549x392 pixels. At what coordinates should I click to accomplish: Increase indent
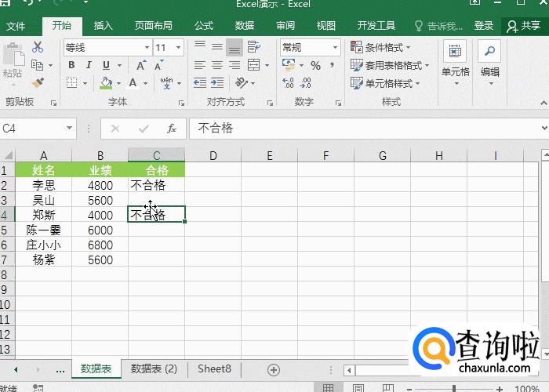pyautogui.click(x=217, y=83)
